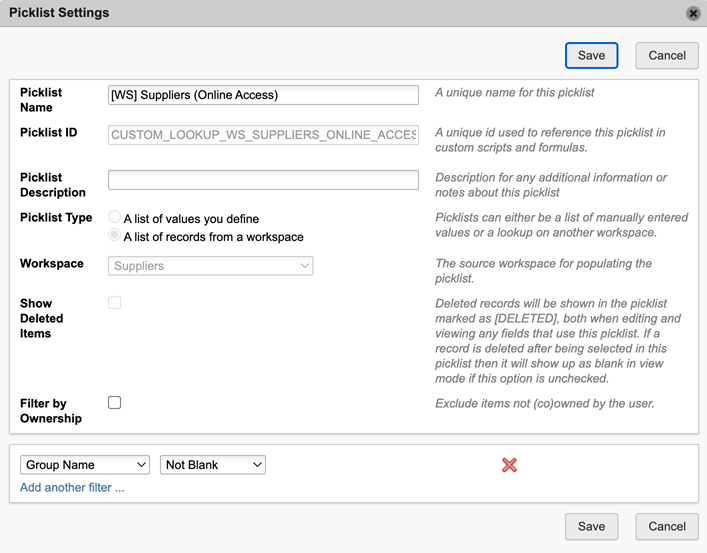Expand the Group Name filter field dropdown
This screenshot has width=707, height=553.
click(85, 465)
